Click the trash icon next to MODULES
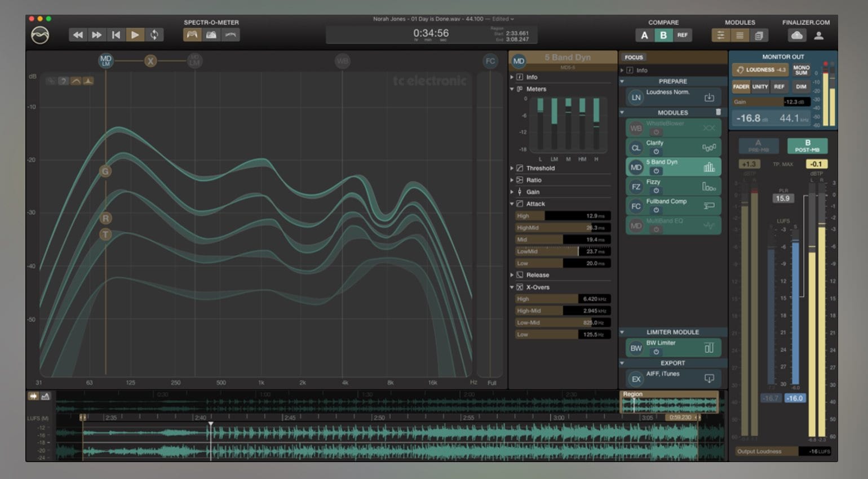The image size is (868, 479). click(x=718, y=112)
